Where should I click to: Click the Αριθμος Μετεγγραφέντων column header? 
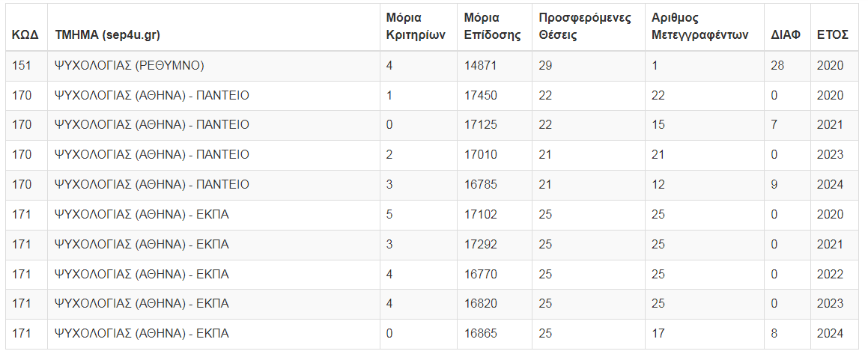pos(700,26)
